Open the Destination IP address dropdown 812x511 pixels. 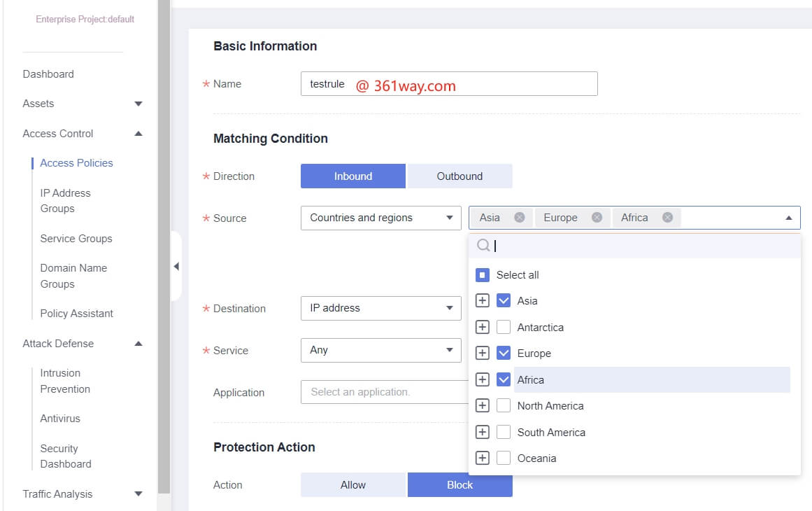380,308
